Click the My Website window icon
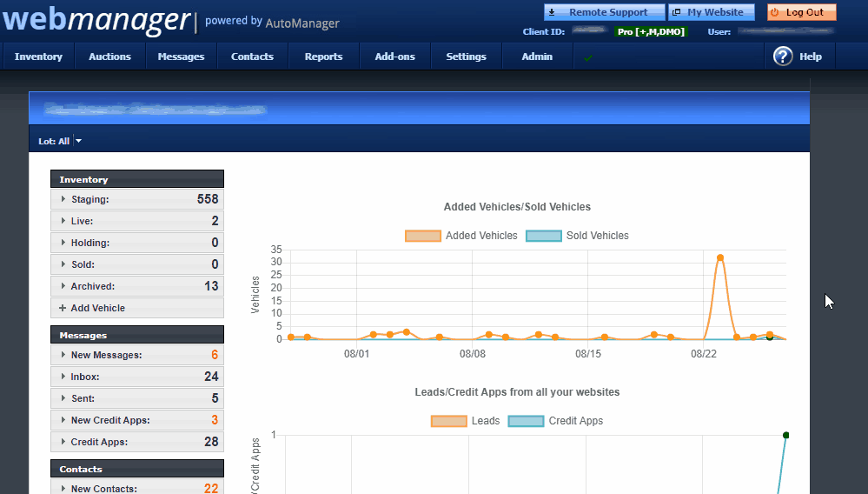The width and height of the screenshot is (868, 494). coord(676,12)
